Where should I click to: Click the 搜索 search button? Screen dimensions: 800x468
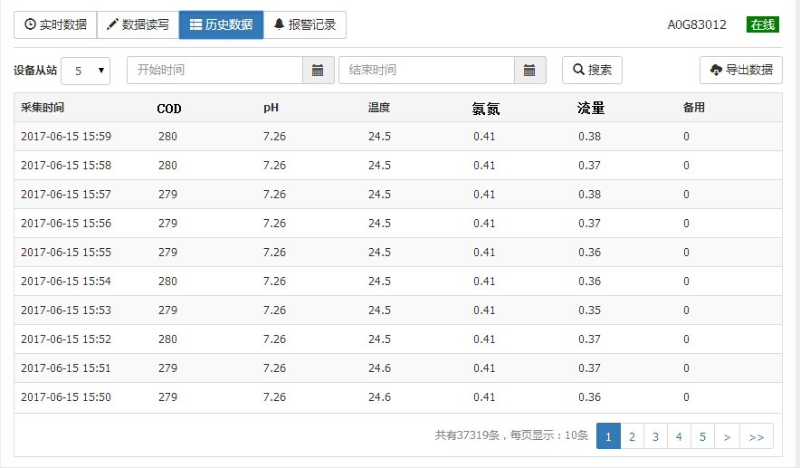coord(592,70)
